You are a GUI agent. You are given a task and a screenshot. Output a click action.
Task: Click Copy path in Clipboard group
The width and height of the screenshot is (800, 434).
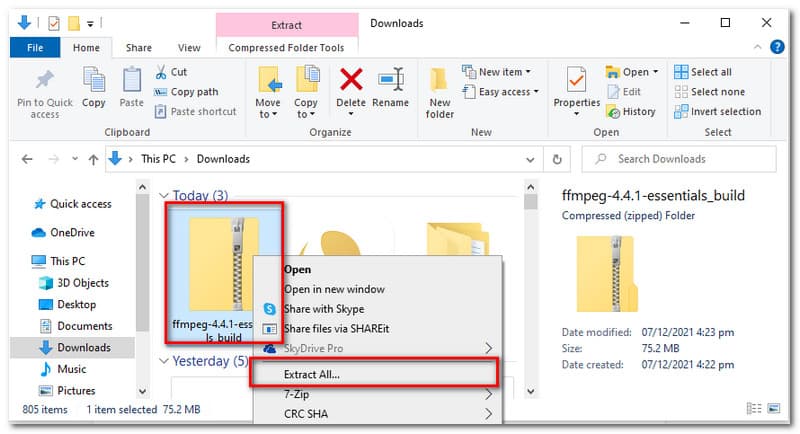(186, 92)
